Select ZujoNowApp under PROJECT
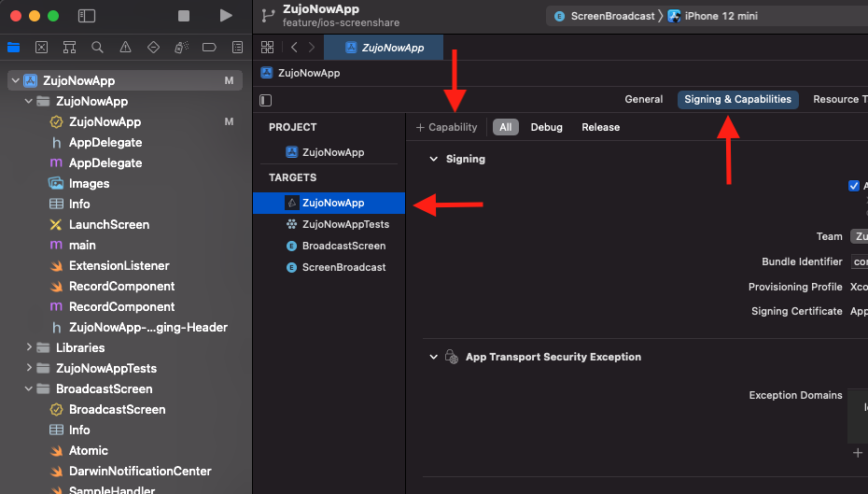This screenshot has height=494, width=868. coord(325,152)
